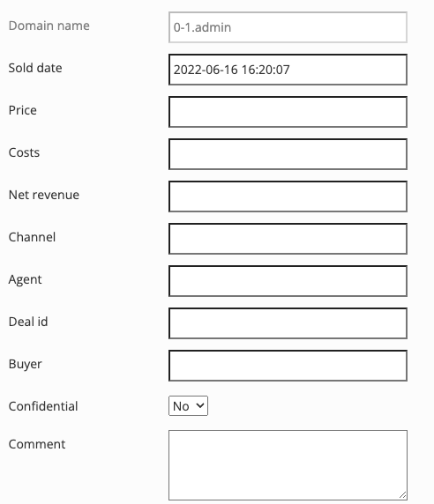Click the Net revenue input field
This screenshot has width=434, height=504.
pos(288,196)
